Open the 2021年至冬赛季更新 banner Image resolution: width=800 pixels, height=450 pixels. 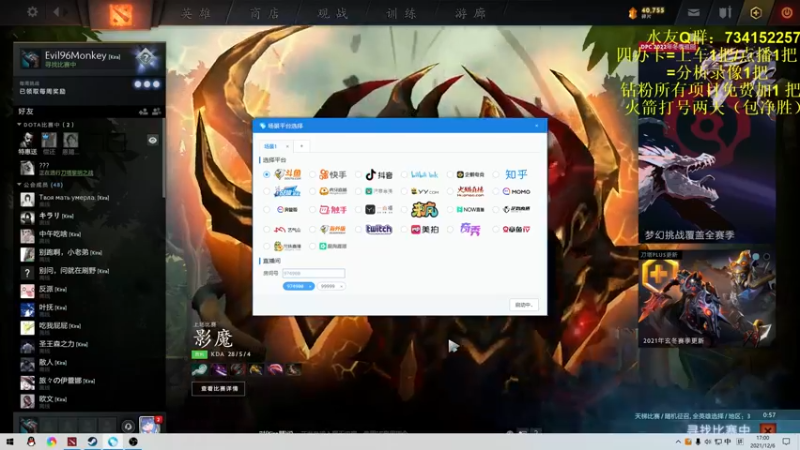click(707, 299)
